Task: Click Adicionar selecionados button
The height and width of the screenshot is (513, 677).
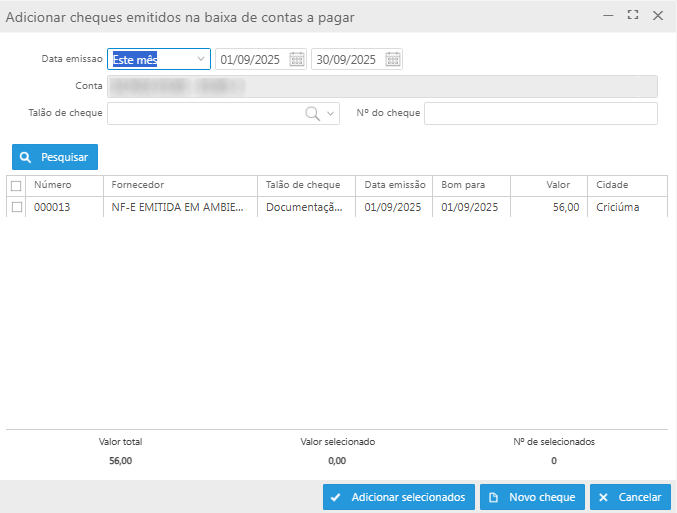Action: click(x=398, y=497)
